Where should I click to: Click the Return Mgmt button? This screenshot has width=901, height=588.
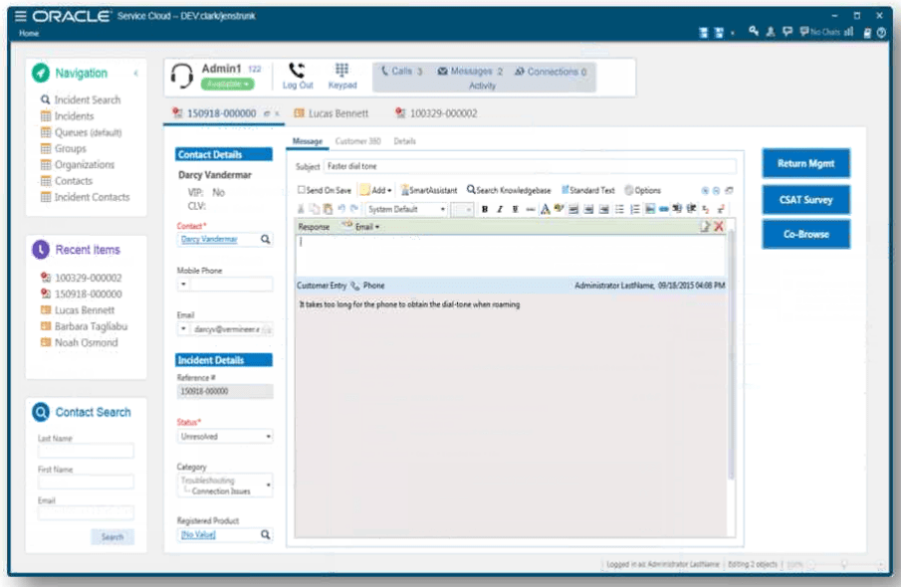click(805, 164)
